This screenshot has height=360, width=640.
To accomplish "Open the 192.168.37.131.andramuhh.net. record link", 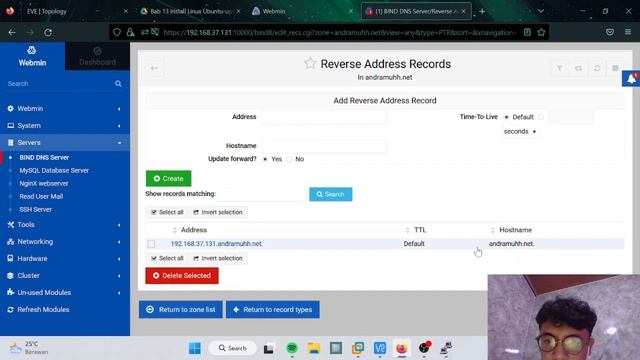I will coord(217,244).
